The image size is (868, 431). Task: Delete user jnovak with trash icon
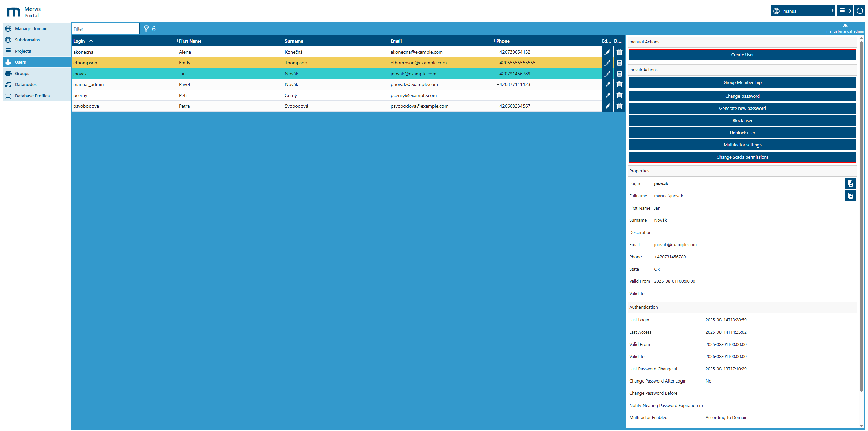619,74
